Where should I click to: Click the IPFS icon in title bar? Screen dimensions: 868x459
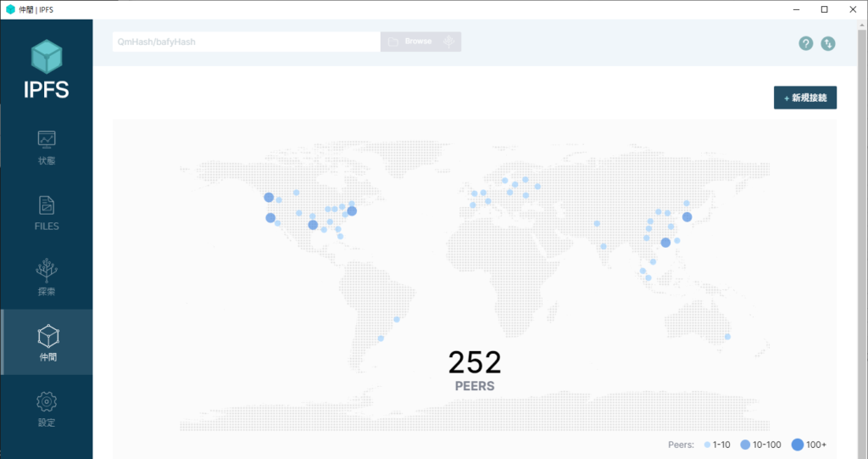pos(10,9)
